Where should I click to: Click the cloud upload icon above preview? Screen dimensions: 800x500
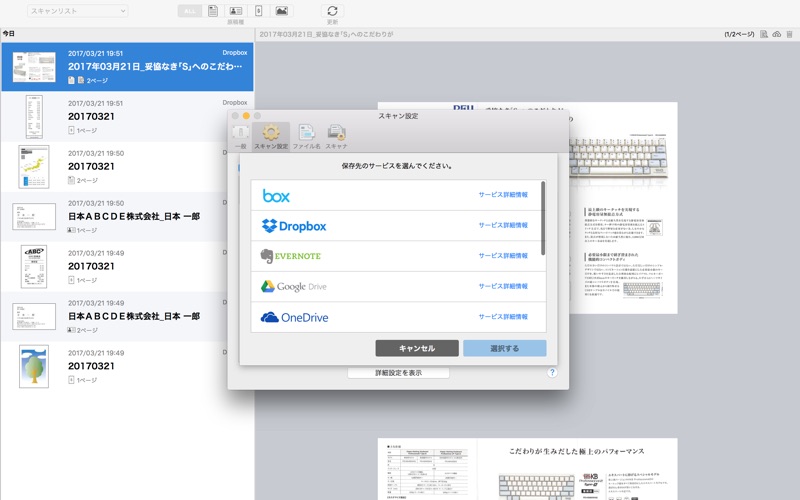(x=777, y=34)
